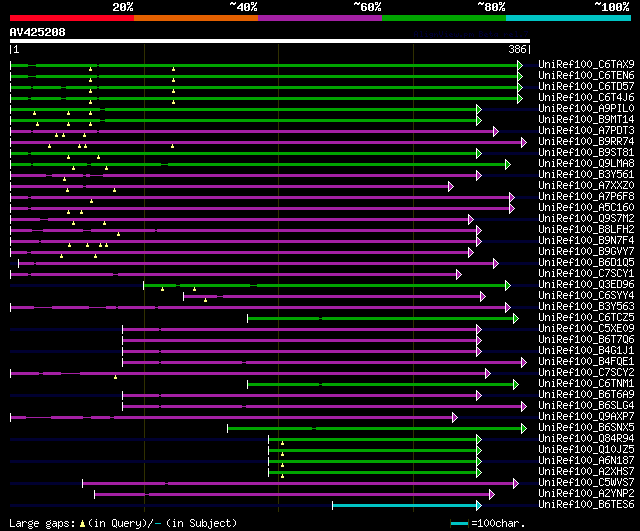640x531 pixels.
Task: Click the green ~80% identity swatch
Action: click(444, 18)
